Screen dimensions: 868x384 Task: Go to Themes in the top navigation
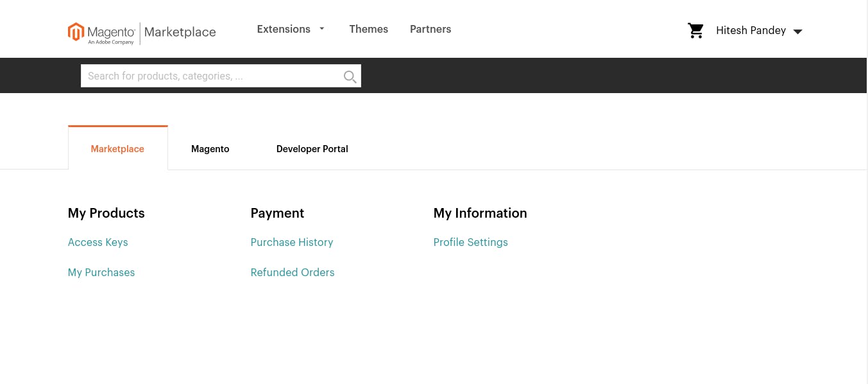(368, 30)
